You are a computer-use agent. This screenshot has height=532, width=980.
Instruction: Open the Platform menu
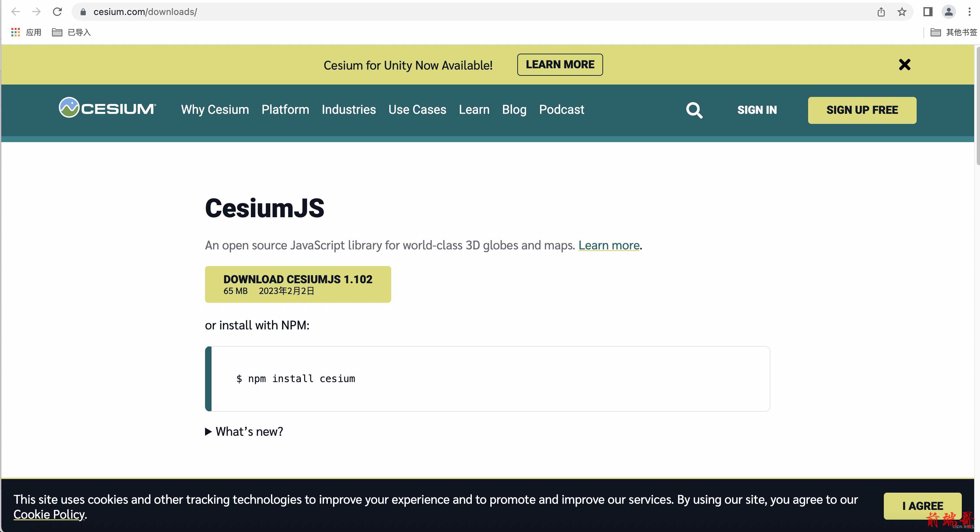(285, 110)
